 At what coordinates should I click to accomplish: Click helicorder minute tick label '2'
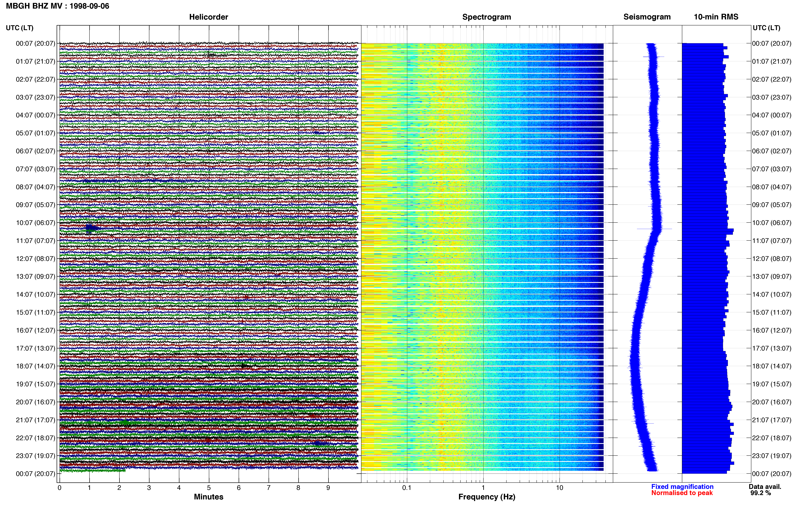pyautogui.click(x=119, y=488)
